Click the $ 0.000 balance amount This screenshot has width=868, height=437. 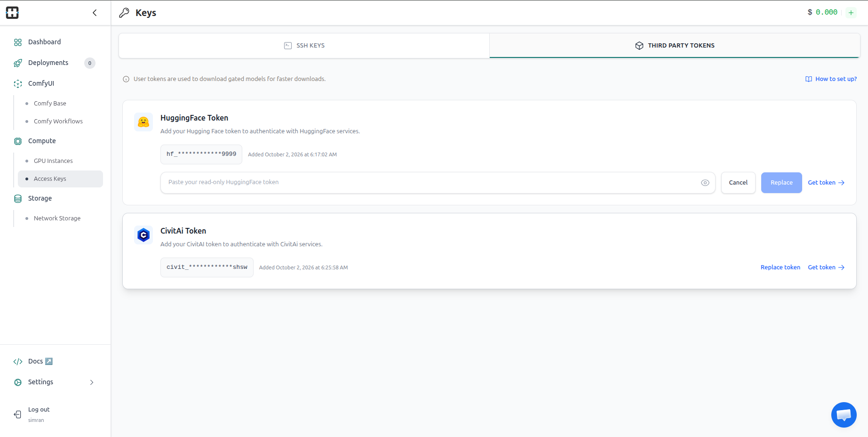822,12
